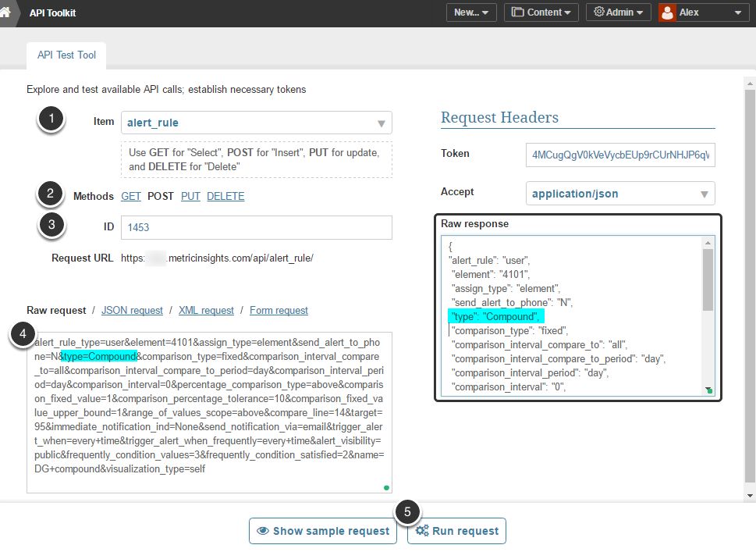Click the ID input field
The width and height of the screenshot is (756, 552).
tap(256, 227)
